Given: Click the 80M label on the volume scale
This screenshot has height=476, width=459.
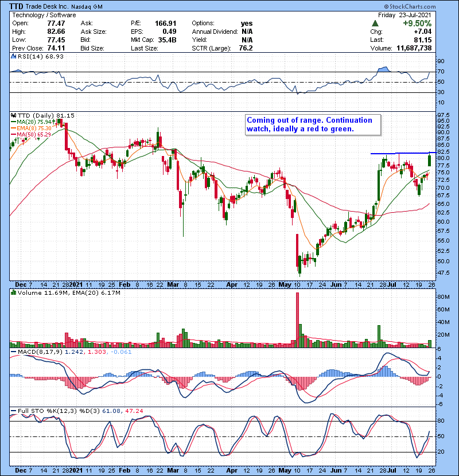Looking at the screenshot, I should tap(443, 297).
